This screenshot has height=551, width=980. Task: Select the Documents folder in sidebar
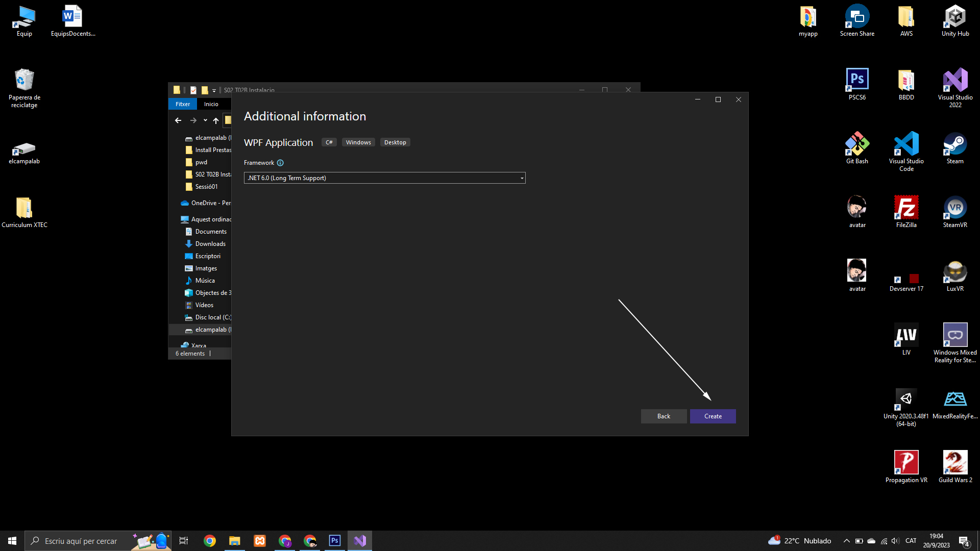[x=210, y=232]
